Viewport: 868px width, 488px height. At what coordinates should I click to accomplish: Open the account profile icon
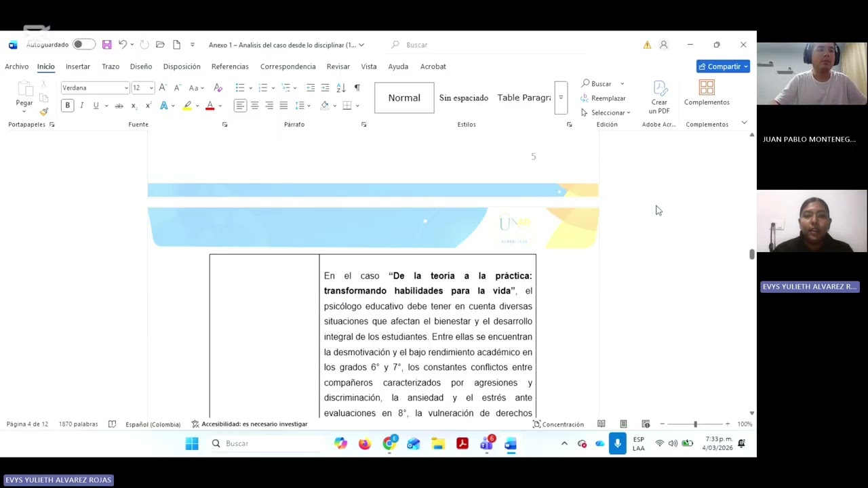pyautogui.click(x=663, y=45)
